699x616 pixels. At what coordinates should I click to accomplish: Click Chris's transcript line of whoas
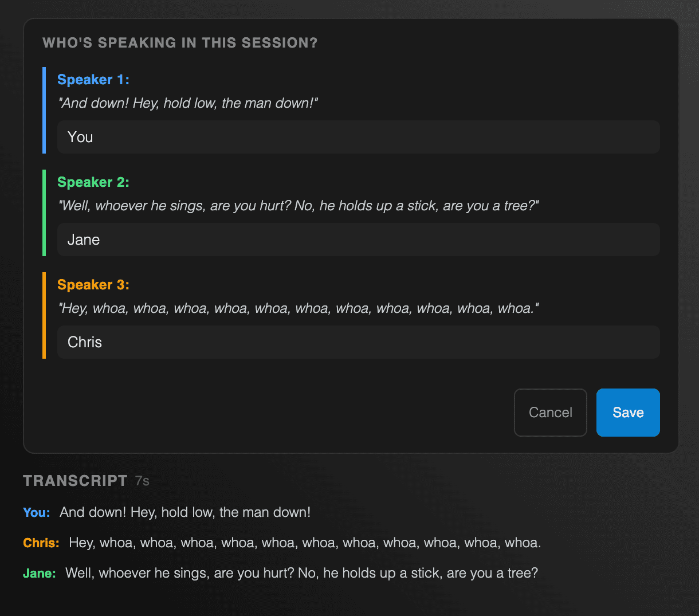(x=304, y=542)
